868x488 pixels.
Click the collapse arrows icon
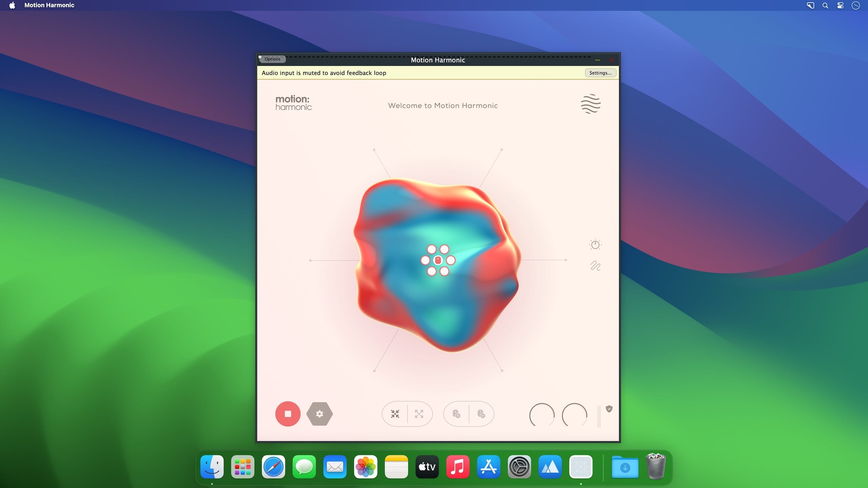pyautogui.click(x=395, y=414)
